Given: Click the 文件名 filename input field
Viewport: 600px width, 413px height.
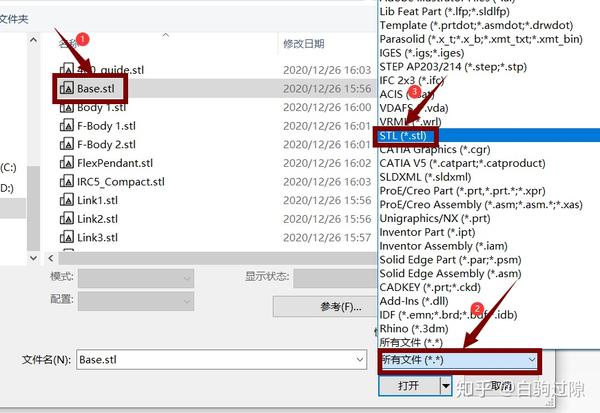Looking at the screenshot, I should click(215, 360).
